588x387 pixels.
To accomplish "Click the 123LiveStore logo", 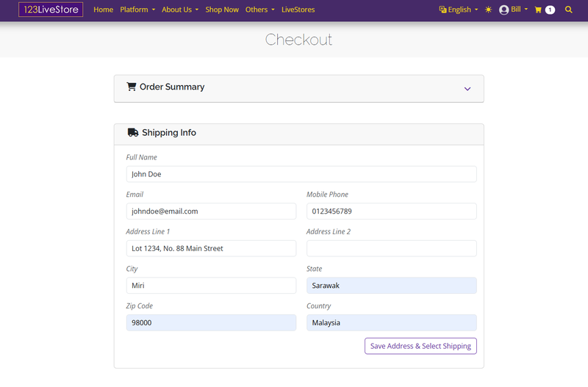I will pos(51,10).
